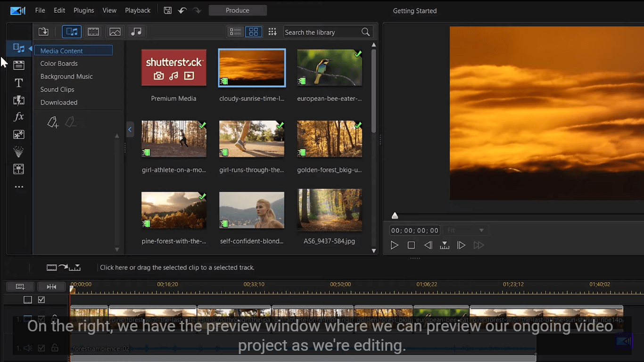Select Background Music in the library list
Viewport: 644px width, 362px height.
(x=66, y=76)
